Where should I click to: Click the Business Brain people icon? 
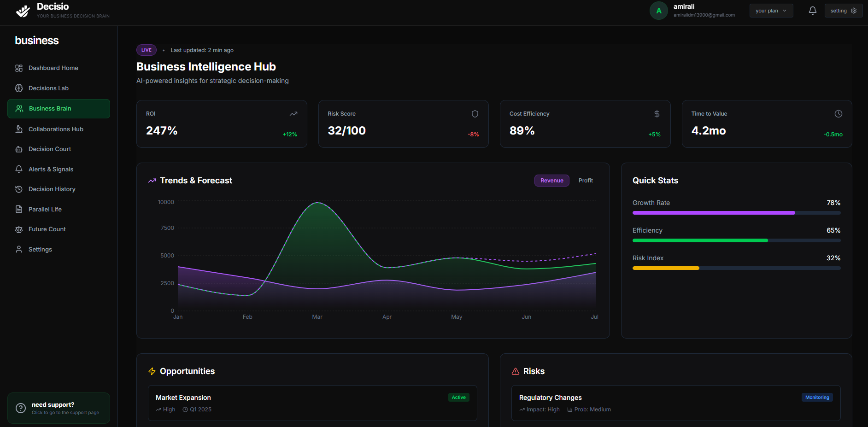tap(19, 109)
